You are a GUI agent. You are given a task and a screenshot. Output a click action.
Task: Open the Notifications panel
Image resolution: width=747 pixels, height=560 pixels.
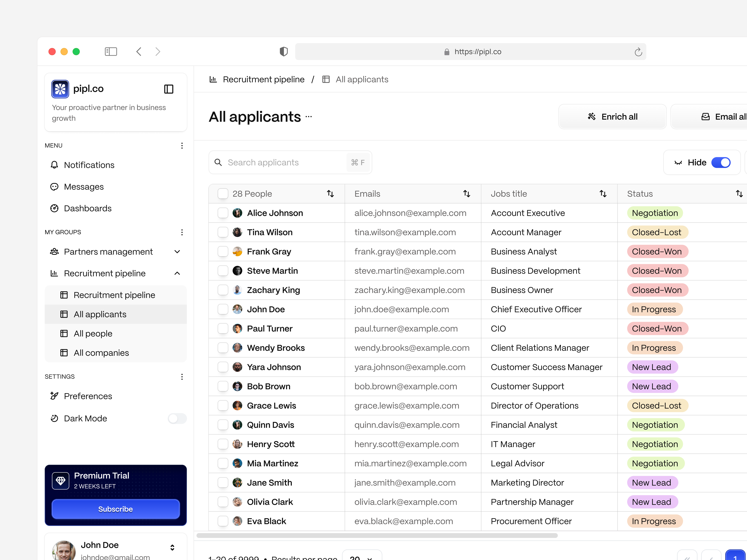click(89, 165)
